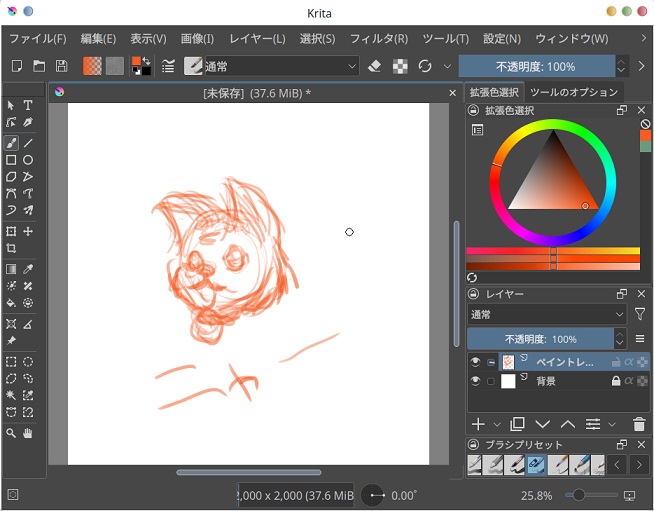Select the Ellipse shape tool
Screen dimensions: 654x511
[x=28, y=160]
